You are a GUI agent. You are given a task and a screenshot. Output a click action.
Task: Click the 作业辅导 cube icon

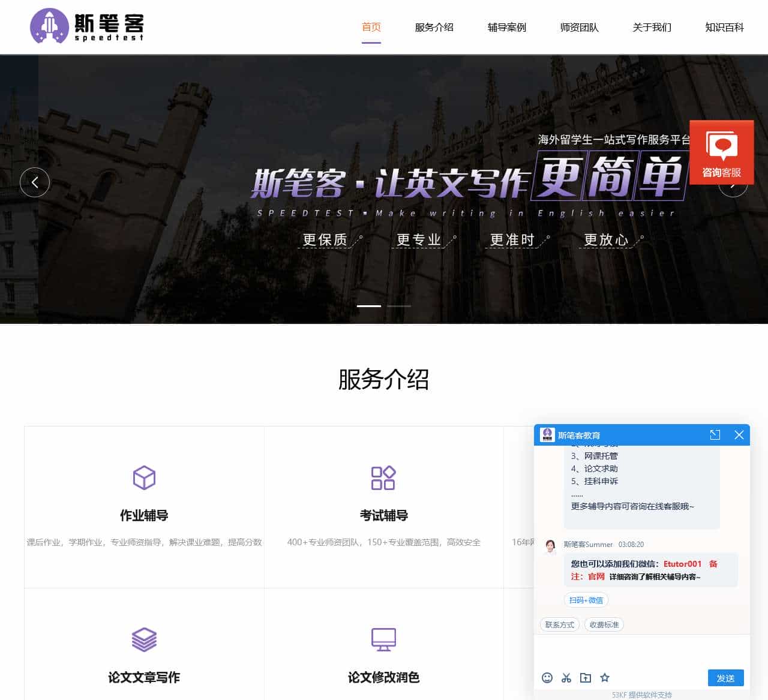pos(144,478)
